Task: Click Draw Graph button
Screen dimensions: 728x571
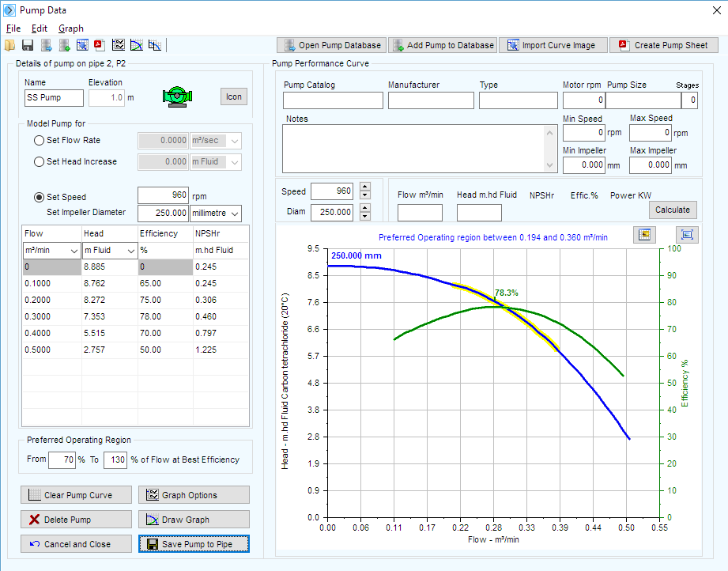Action: tap(194, 520)
